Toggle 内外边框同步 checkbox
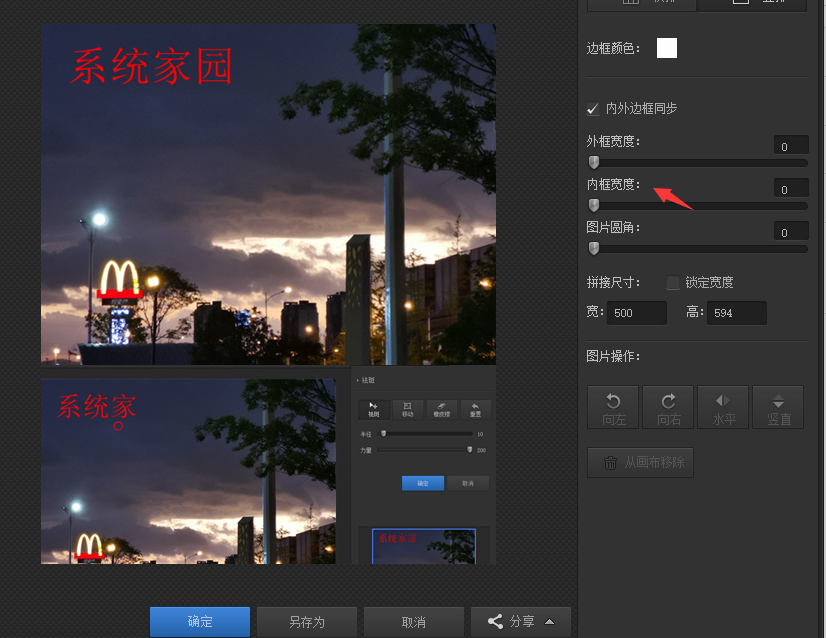826x638 pixels. [593, 109]
